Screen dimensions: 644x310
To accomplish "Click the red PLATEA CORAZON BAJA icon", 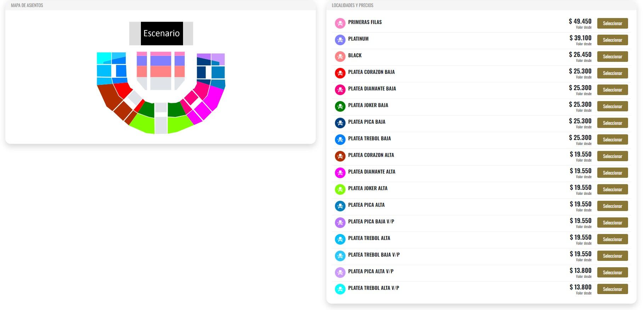I will (340, 73).
